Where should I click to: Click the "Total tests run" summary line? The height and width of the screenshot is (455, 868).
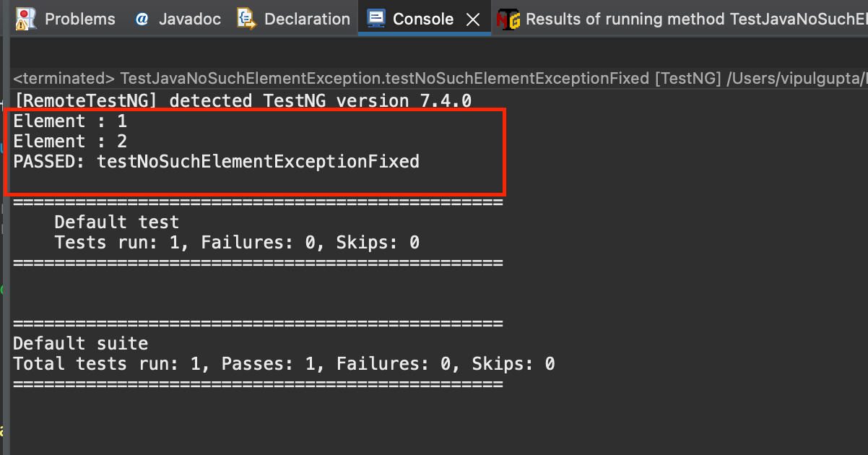click(284, 363)
